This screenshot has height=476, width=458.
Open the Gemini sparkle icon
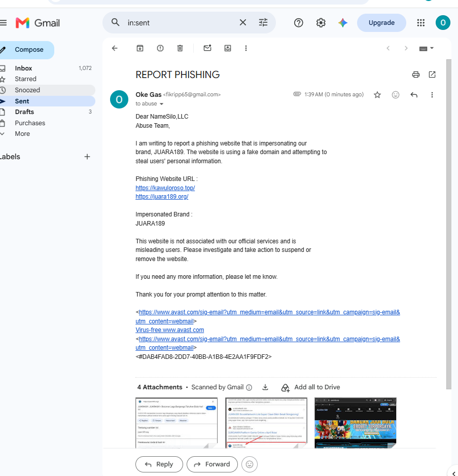pyautogui.click(x=343, y=23)
